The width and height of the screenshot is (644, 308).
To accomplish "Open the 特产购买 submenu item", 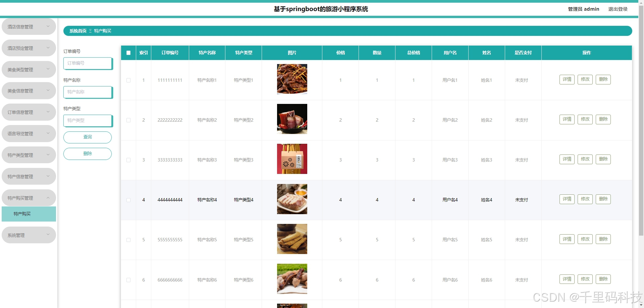I will (29, 214).
